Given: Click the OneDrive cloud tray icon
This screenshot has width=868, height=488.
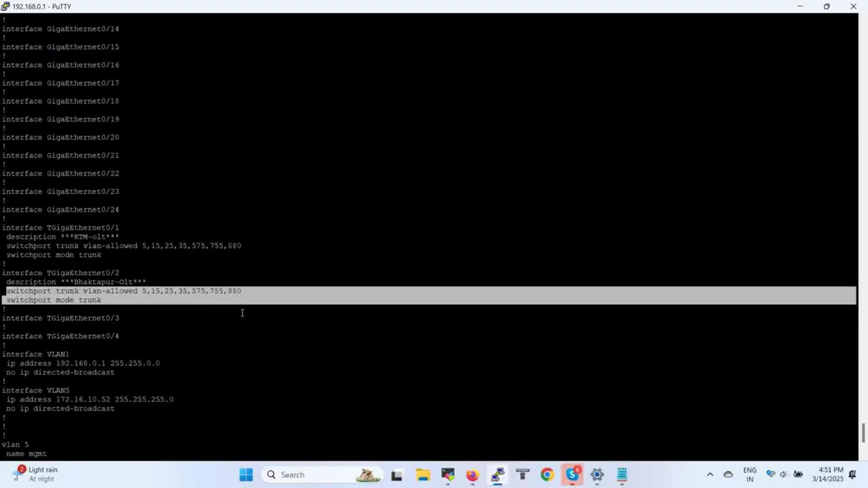Looking at the screenshot, I should [x=728, y=474].
